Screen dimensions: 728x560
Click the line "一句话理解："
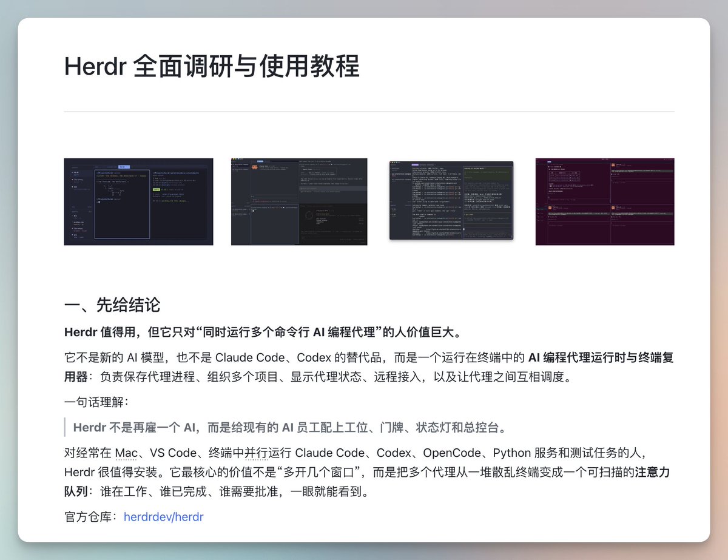pyautogui.click(x=97, y=402)
